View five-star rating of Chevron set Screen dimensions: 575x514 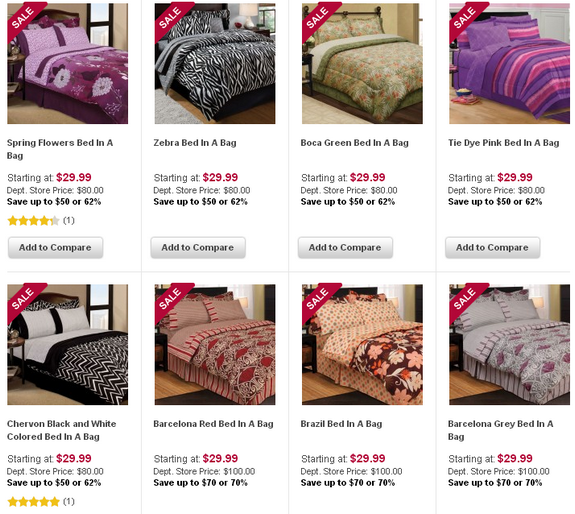[33, 502]
